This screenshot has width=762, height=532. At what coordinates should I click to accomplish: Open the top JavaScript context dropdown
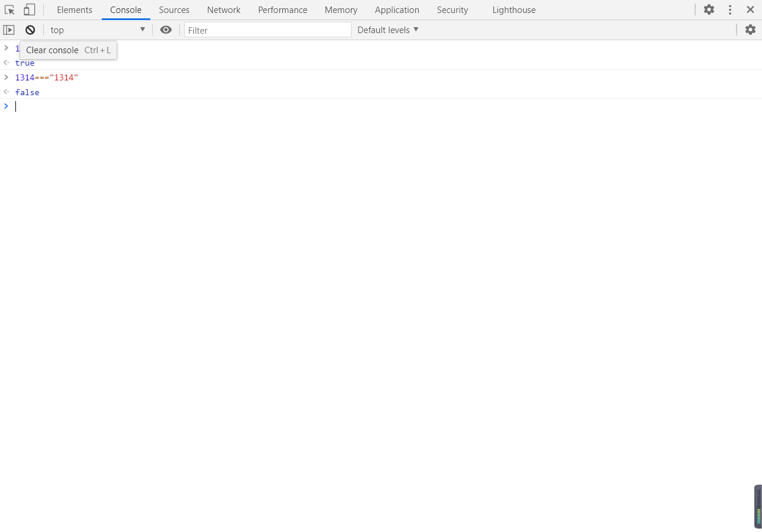[x=98, y=30]
